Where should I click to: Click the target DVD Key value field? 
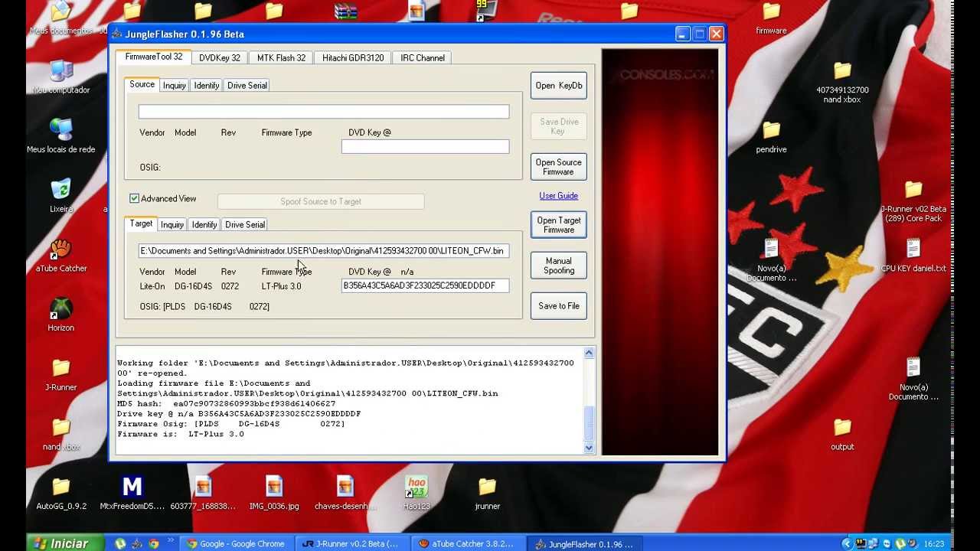426,285
